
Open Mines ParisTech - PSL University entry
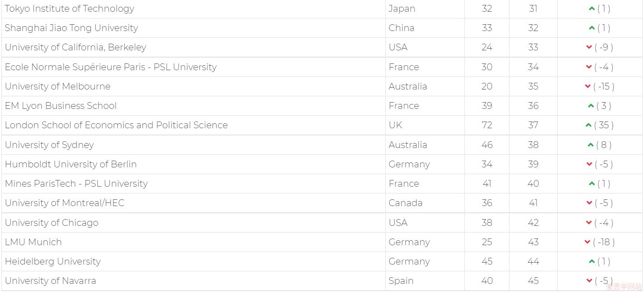pos(76,184)
